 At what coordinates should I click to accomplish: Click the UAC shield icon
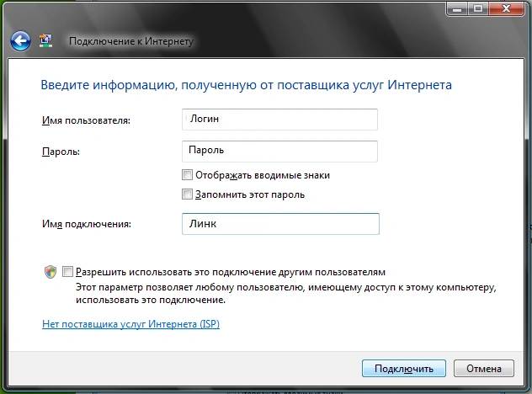point(51,272)
